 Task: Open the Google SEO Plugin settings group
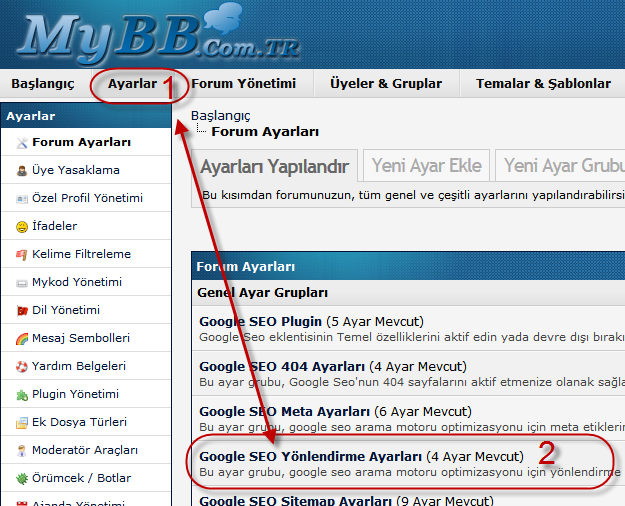(x=260, y=321)
